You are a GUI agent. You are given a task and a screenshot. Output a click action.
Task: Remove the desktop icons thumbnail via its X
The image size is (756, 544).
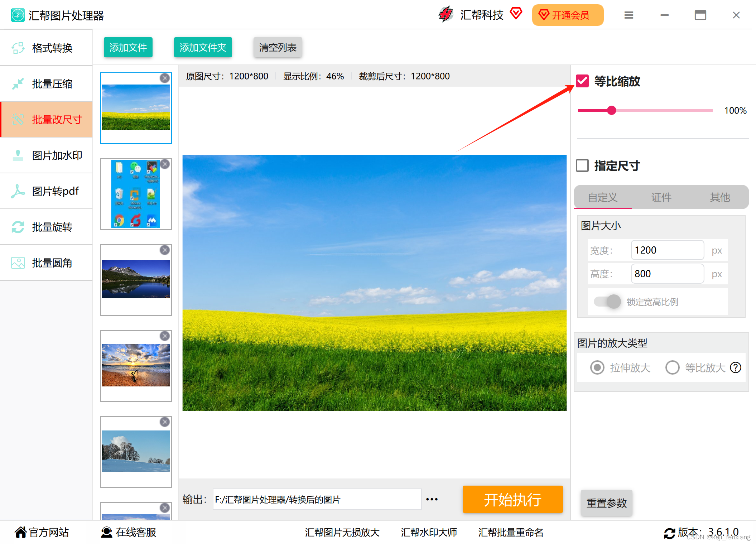(165, 164)
